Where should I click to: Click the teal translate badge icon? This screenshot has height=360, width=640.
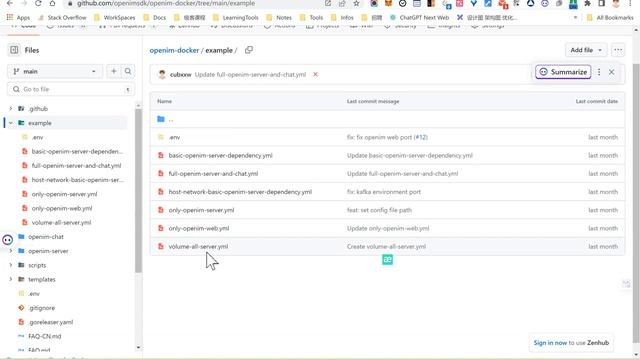coord(387,259)
